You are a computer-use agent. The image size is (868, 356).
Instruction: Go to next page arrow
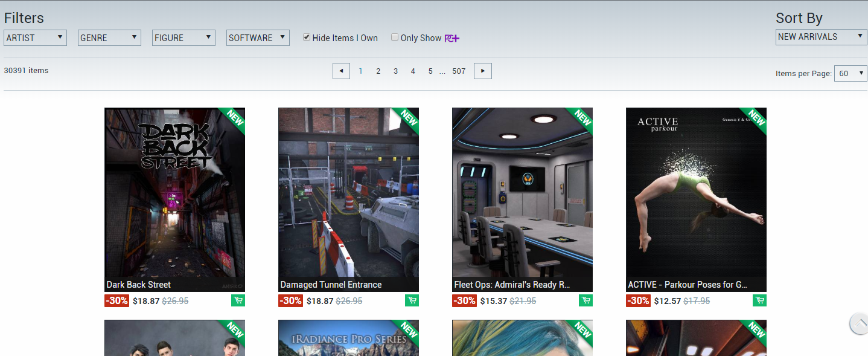coord(483,71)
